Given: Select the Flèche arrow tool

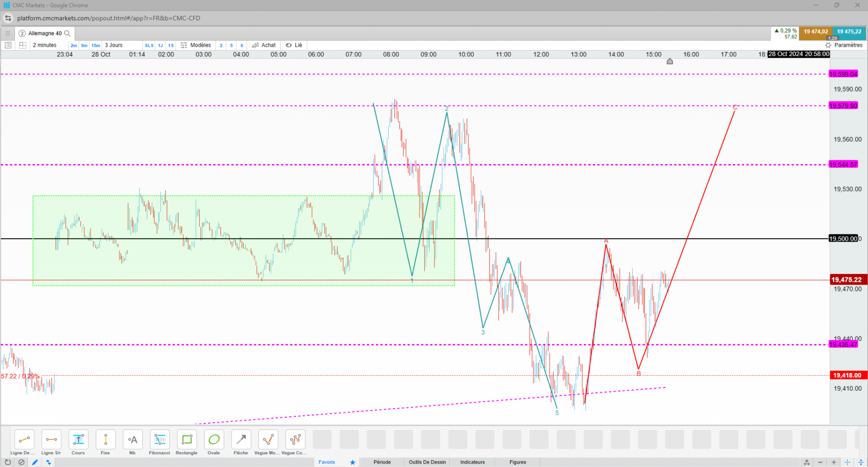Looking at the screenshot, I should [241, 440].
